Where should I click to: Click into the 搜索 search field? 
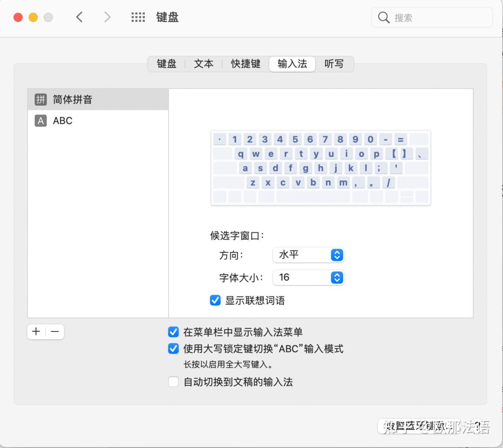[432, 17]
